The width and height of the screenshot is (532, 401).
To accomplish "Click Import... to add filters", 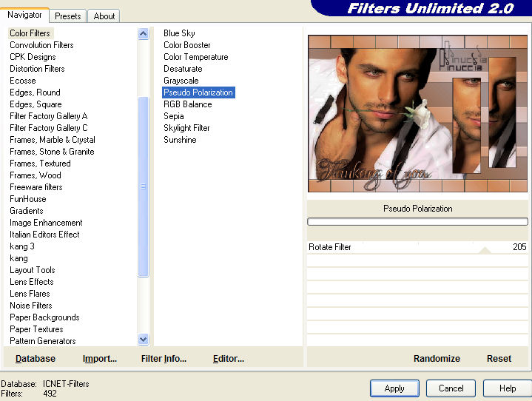I will (x=100, y=359).
